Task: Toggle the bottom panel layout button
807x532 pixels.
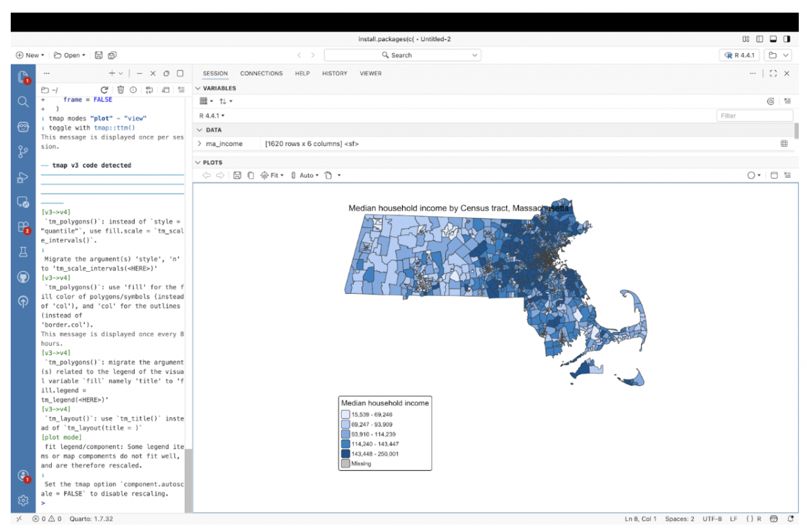Action: (x=773, y=39)
